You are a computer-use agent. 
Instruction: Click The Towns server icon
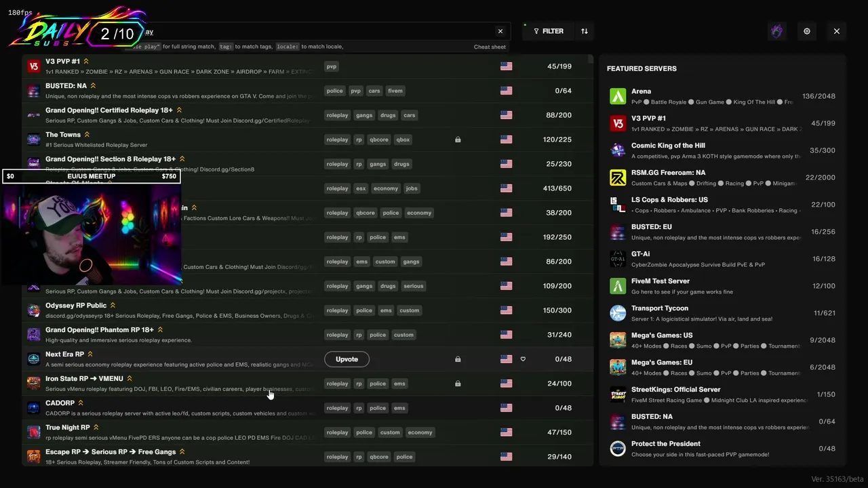[33, 140]
